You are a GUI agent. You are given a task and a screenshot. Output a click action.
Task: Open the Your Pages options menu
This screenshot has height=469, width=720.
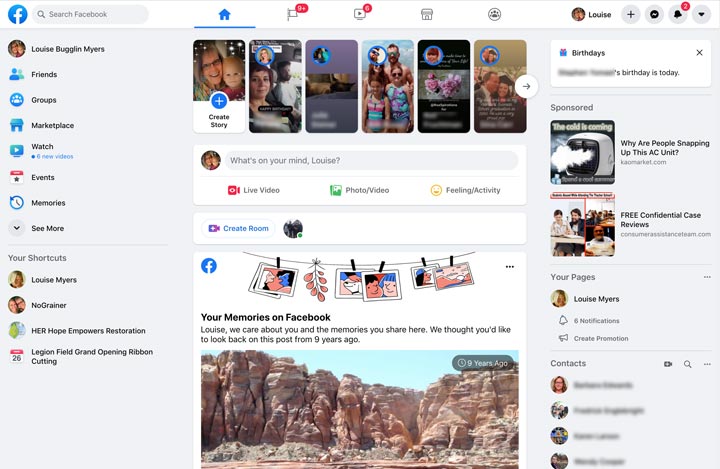tap(707, 277)
